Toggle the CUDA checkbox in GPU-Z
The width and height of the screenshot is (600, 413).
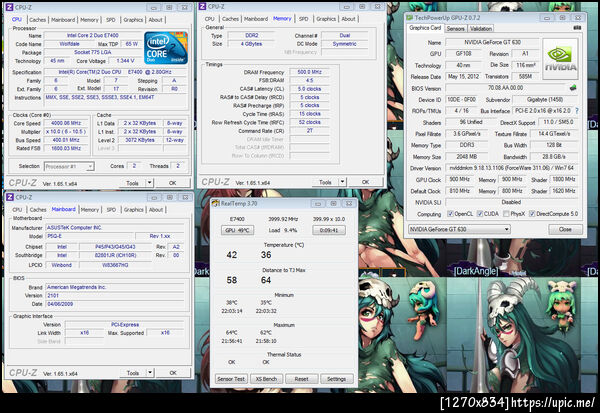tap(480, 214)
